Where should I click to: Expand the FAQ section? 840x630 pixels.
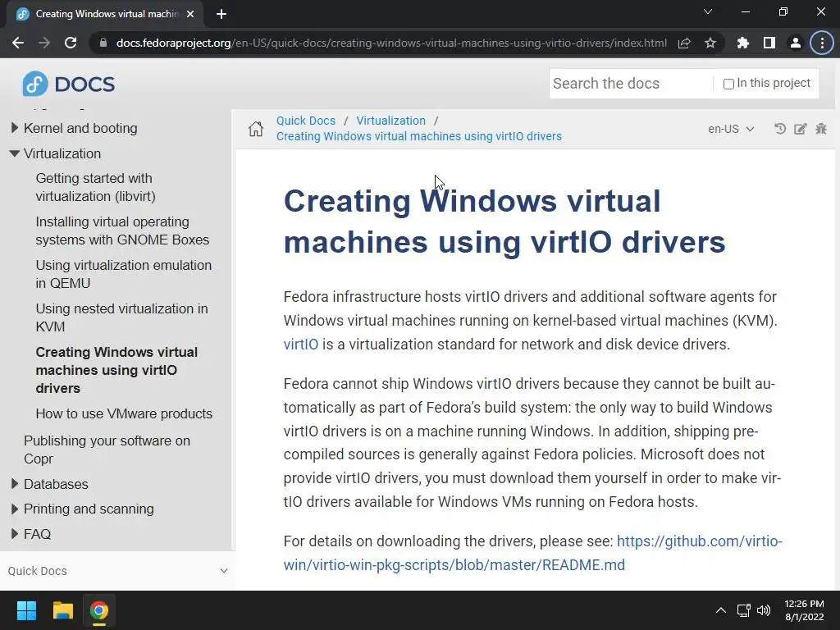click(x=15, y=533)
